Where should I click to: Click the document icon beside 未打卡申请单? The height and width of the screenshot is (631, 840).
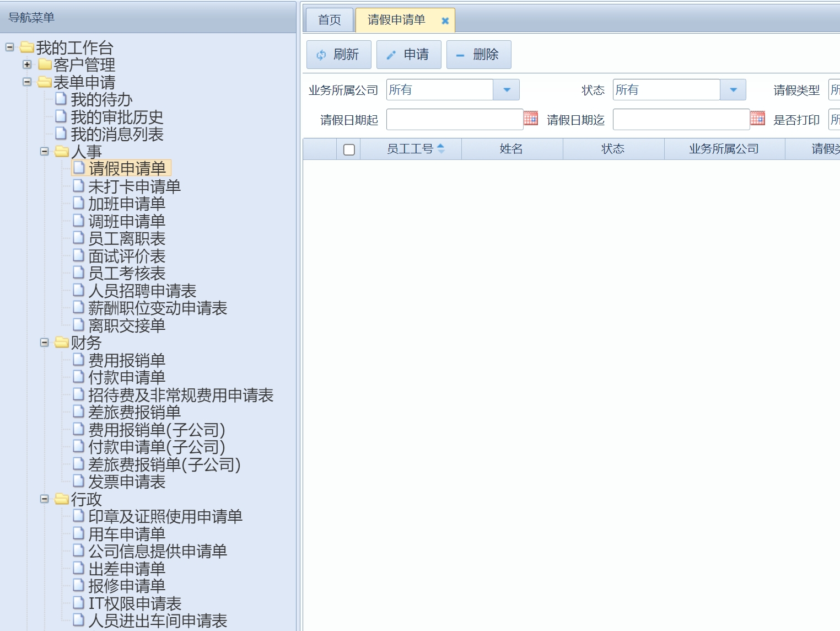tap(79, 186)
